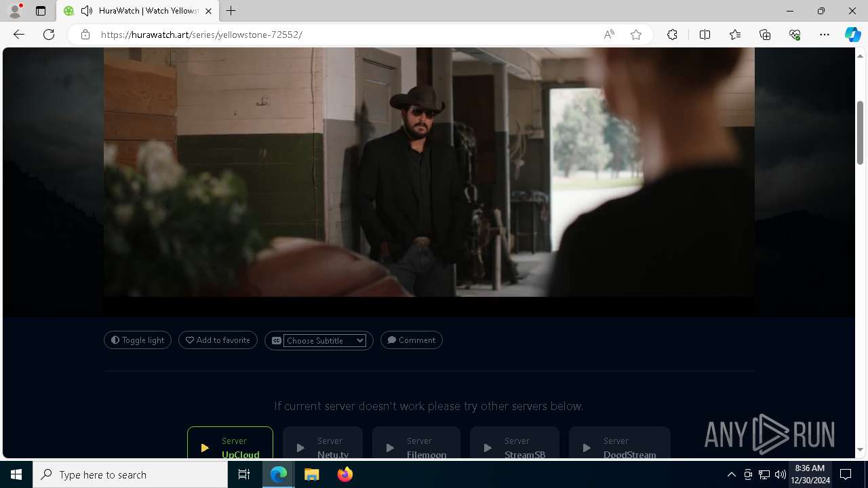Open a new browser tab
The image size is (868, 488).
pos(231,11)
